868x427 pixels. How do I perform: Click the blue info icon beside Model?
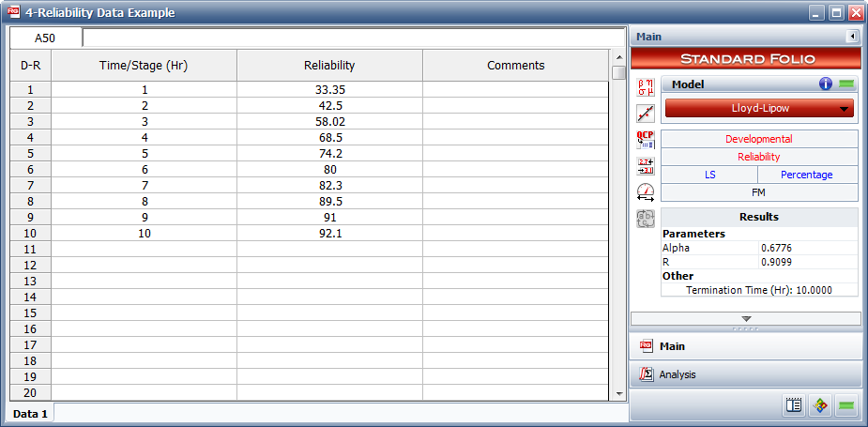(826, 84)
